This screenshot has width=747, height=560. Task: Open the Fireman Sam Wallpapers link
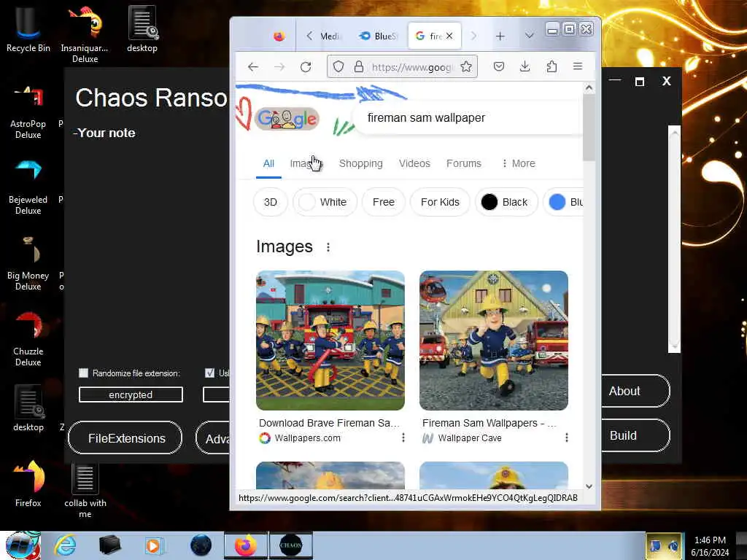tap(489, 423)
